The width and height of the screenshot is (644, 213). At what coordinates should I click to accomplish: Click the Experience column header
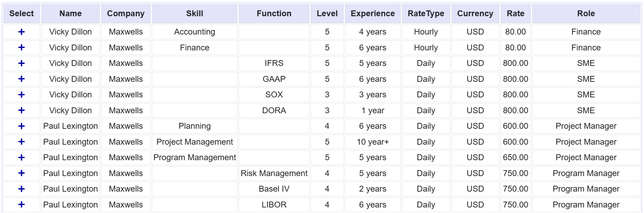[x=372, y=13]
